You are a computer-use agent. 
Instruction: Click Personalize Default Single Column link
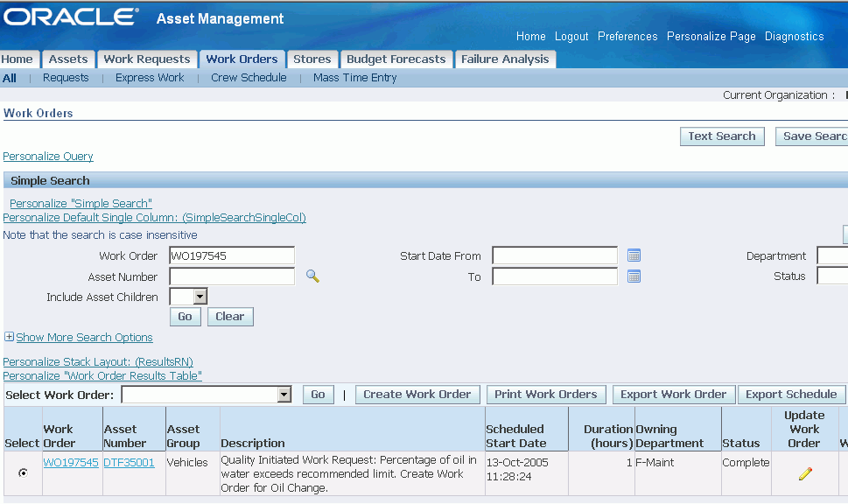155,217
